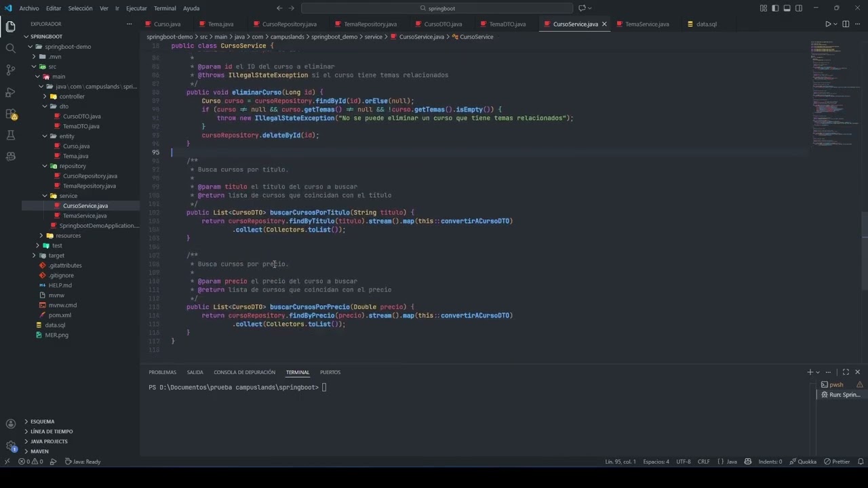Expand the .mvn folder

(54, 56)
